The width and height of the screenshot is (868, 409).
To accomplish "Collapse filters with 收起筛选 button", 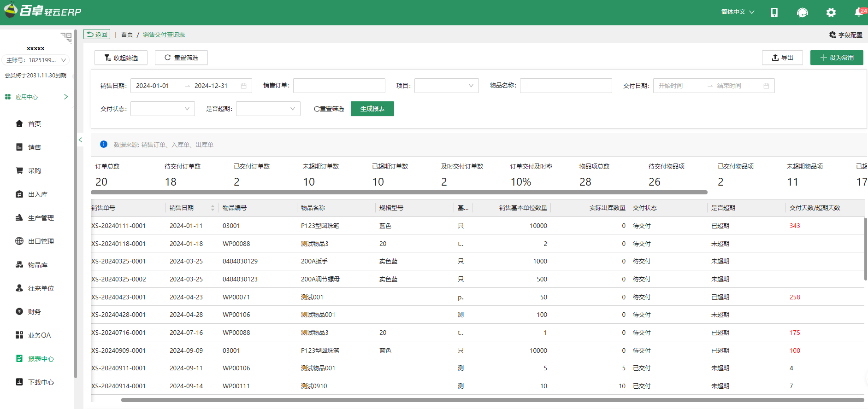I will click(121, 58).
